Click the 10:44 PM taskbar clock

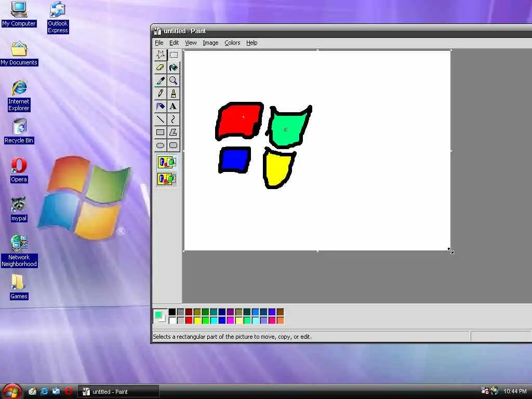pos(515,392)
